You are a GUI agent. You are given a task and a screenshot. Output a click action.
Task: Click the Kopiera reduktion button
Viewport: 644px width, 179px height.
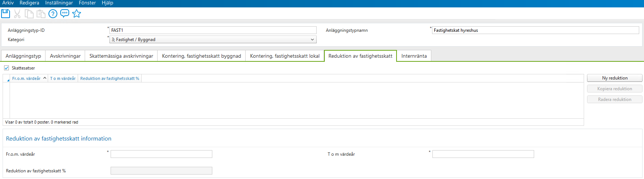(x=615, y=89)
